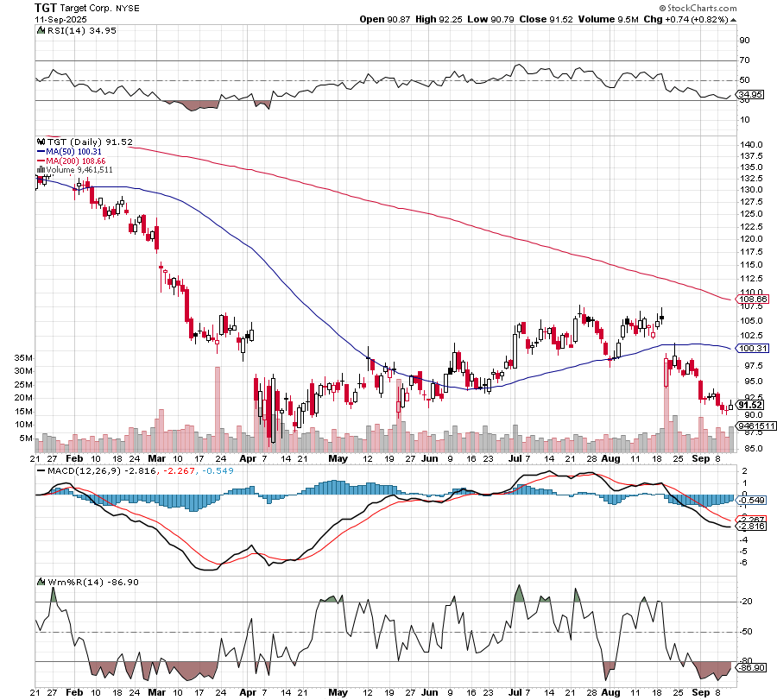
Task: Click the Volume 9.5M header value
Action: tap(608, 19)
